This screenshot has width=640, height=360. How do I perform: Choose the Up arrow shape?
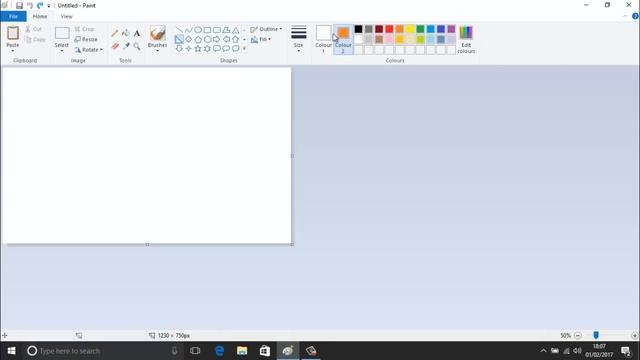pyautogui.click(x=236, y=40)
